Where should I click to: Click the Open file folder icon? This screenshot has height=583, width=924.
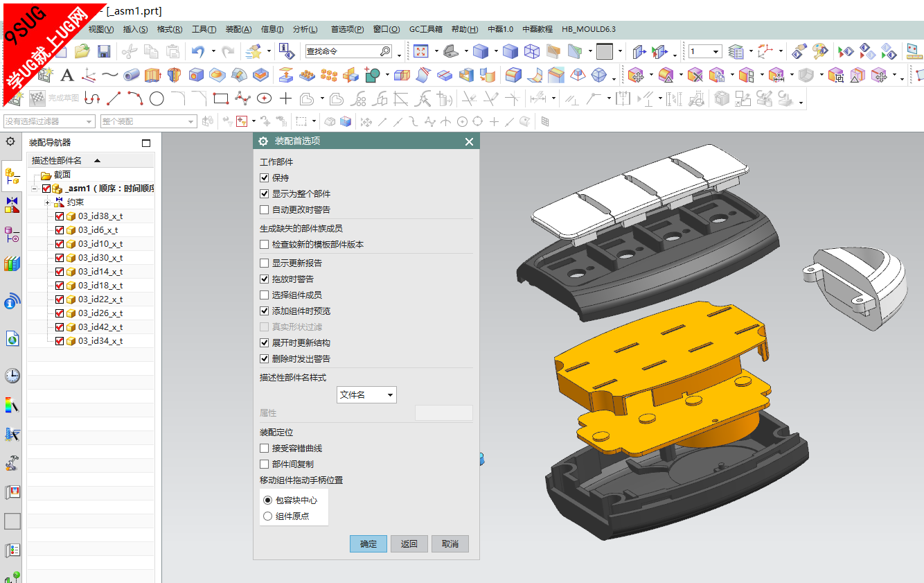click(82, 51)
